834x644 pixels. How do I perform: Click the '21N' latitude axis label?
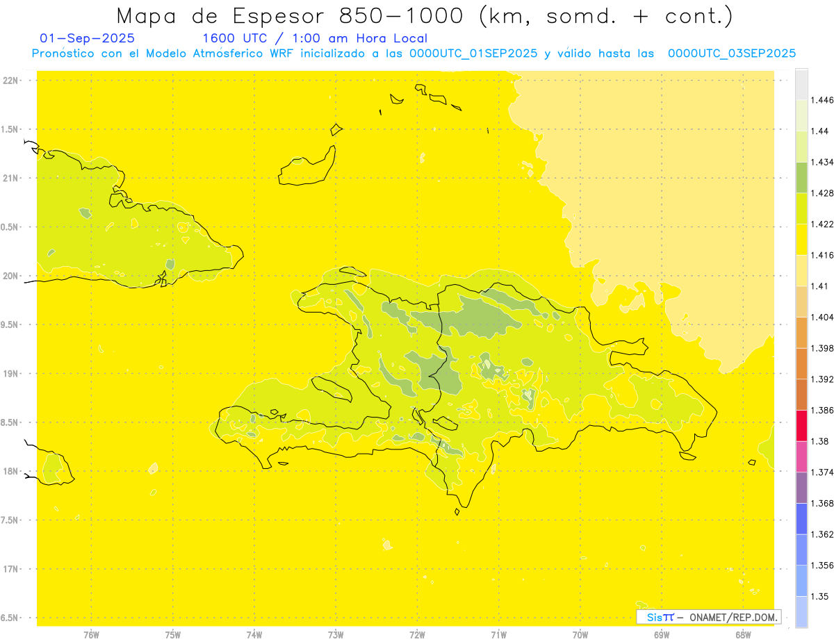tap(10, 178)
